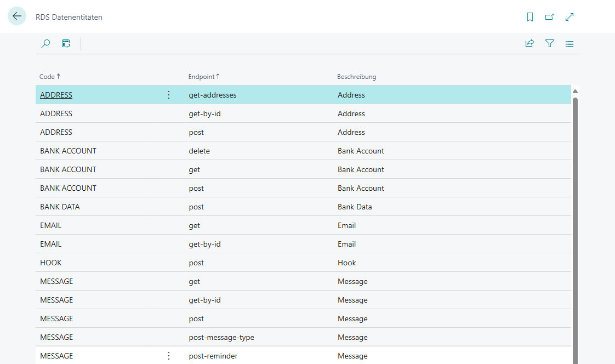Open row options for ADDRESS get-addresses
615x364 pixels.
click(168, 94)
